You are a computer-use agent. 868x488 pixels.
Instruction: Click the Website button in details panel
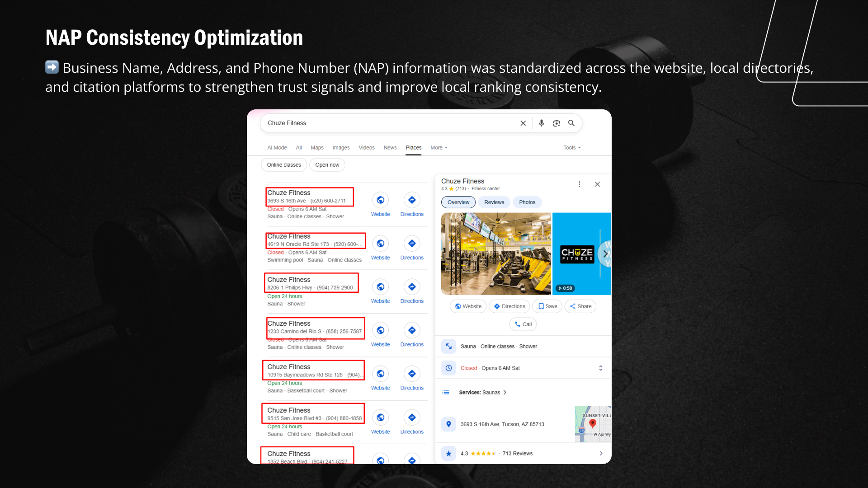pos(468,306)
